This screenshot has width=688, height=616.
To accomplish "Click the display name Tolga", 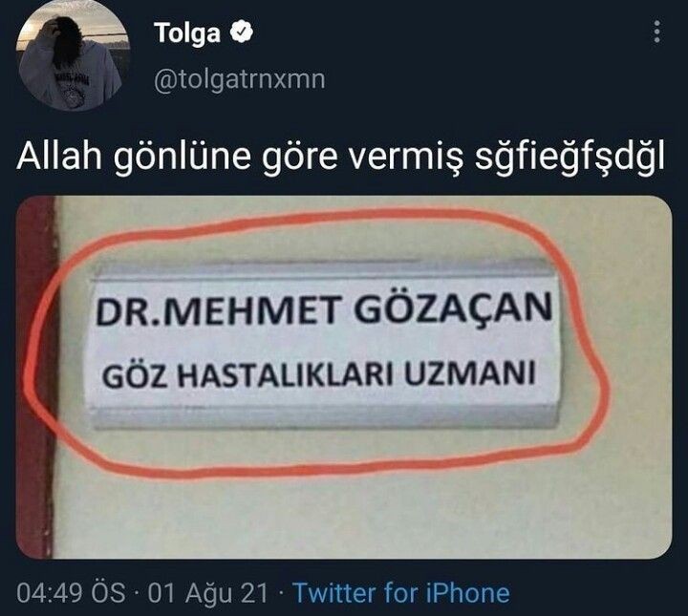I will click(187, 33).
